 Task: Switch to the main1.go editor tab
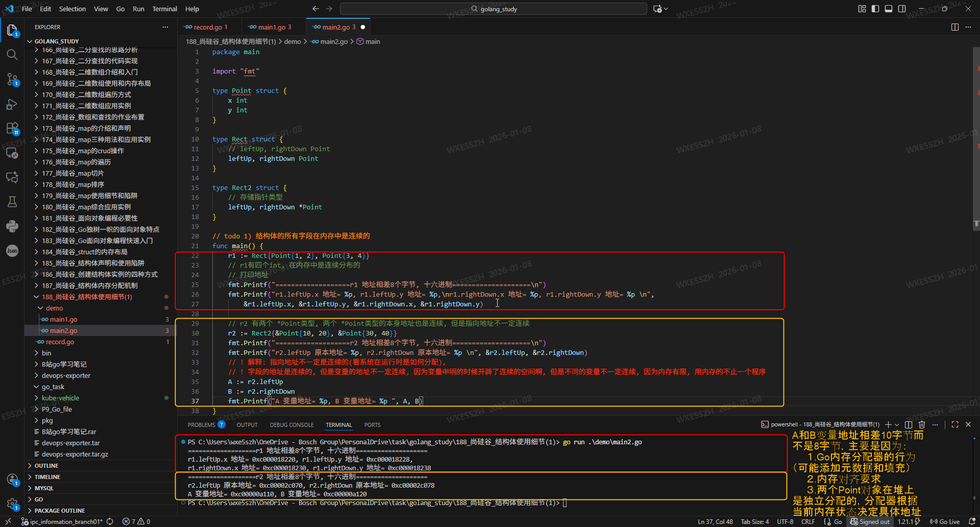pos(274,27)
